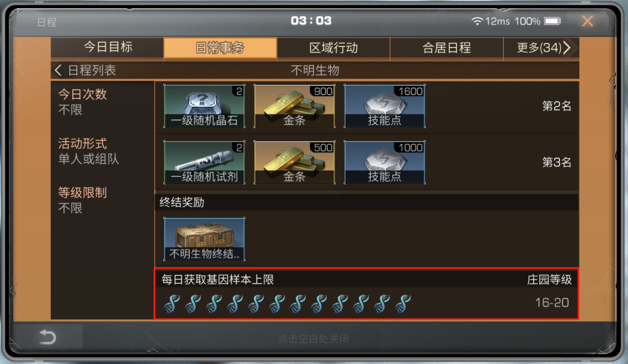Tap the 500 金条 reward icon
This screenshot has width=628, height=364.
[x=294, y=162]
